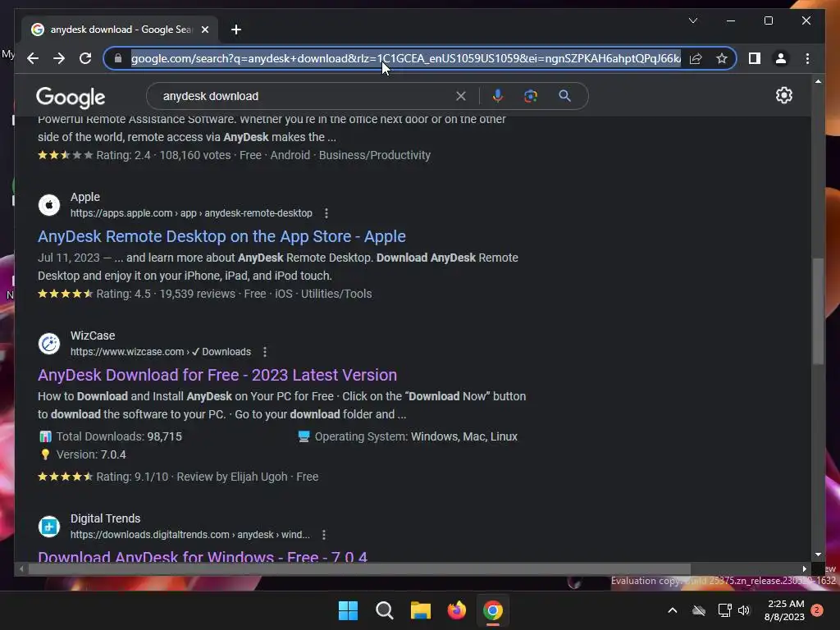Launch Firefox from the taskbar
The image size is (840, 630).
[457, 610]
